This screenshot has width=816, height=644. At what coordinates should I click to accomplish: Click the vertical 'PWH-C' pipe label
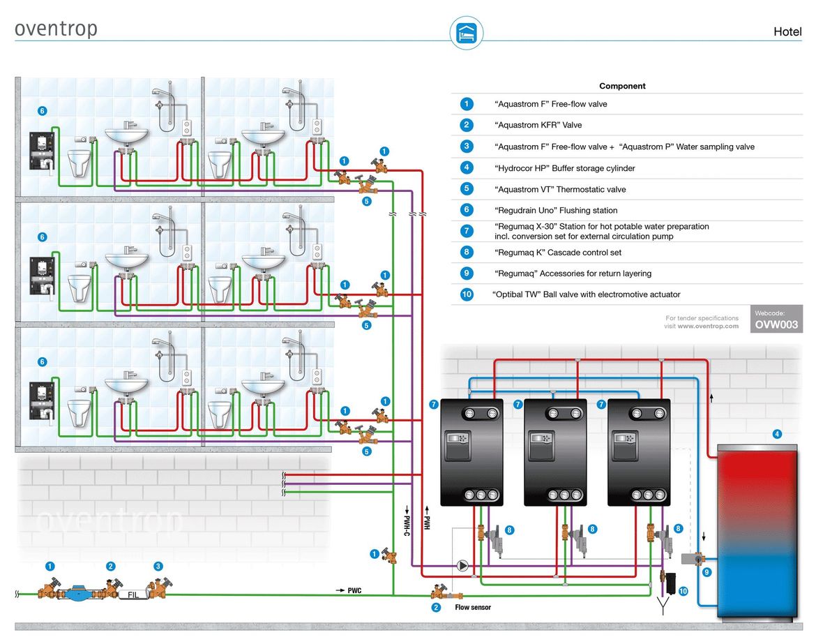[407, 525]
